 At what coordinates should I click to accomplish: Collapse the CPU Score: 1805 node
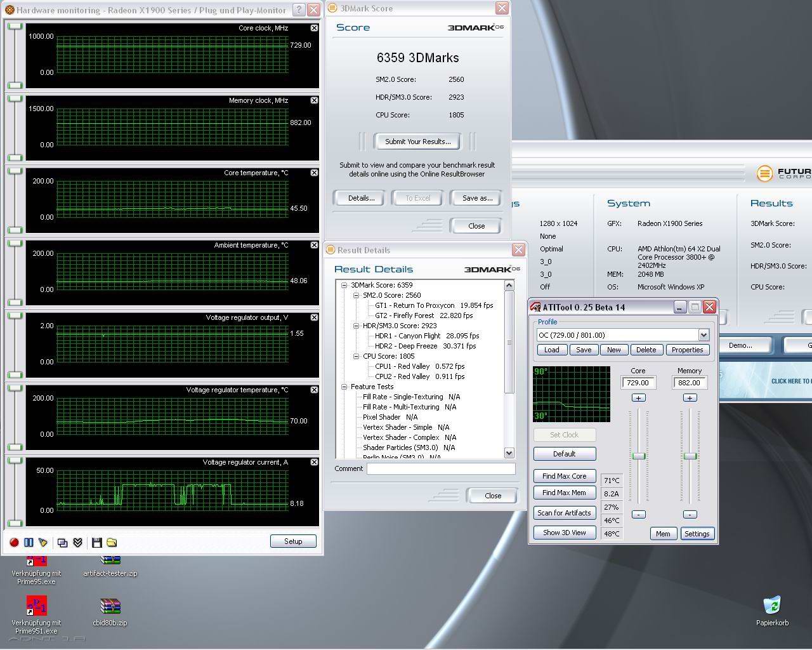[x=357, y=356]
